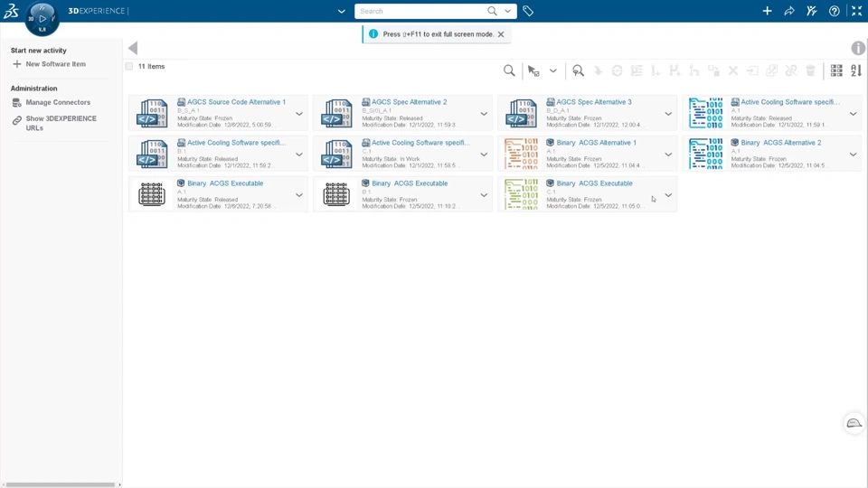
Task: Click the new branch icon in toolbar
Action: point(675,70)
